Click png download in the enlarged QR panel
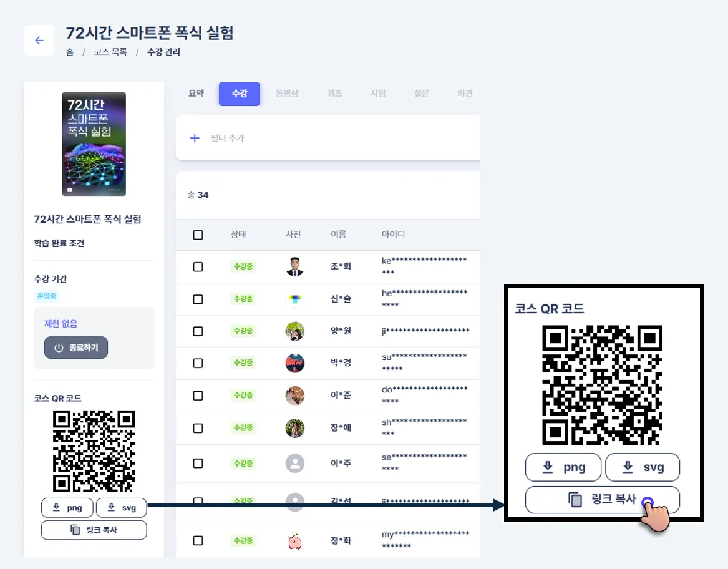The width and height of the screenshot is (728, 569). coord(563,467)
